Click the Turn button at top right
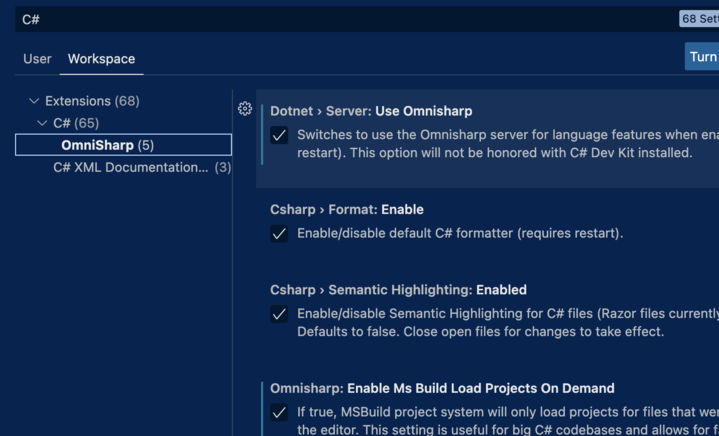Screen dimensions: 719x436 [x=702, y=56]
